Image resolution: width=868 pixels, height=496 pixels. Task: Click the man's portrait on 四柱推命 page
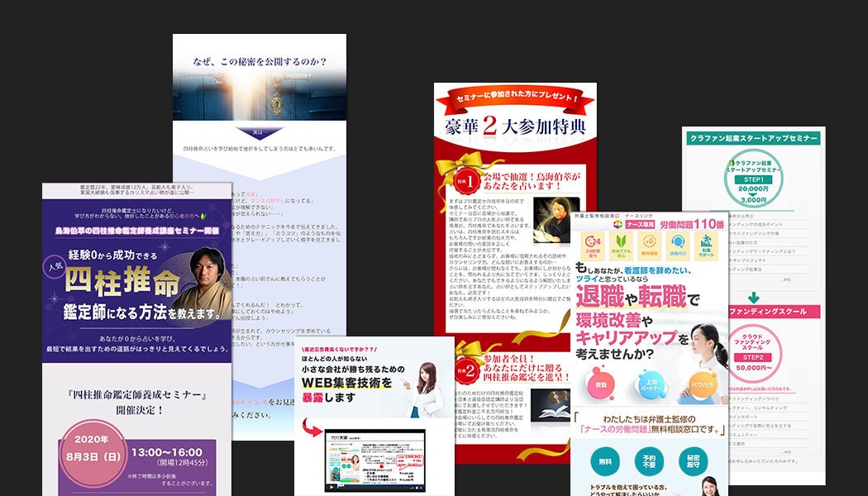203,284
